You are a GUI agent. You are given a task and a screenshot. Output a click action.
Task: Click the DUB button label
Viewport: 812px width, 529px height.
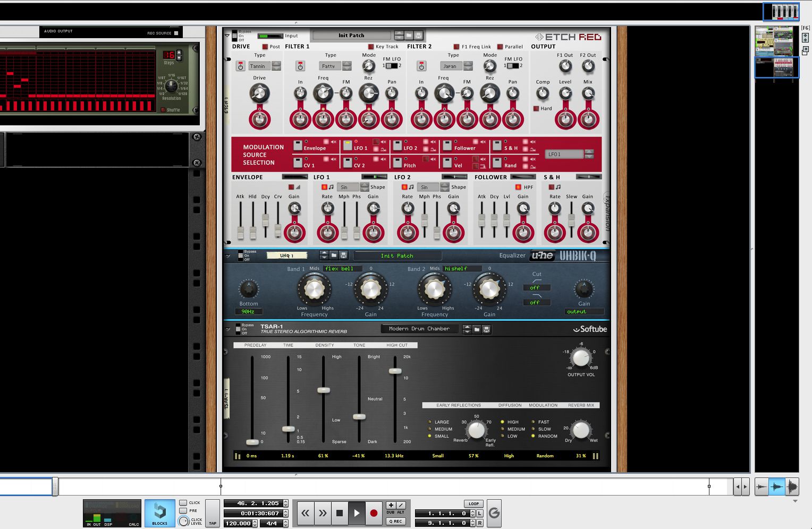coord(391,513)
